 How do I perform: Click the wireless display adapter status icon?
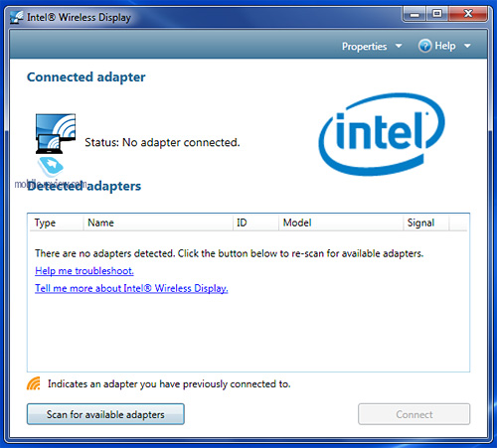pyautogui.click(x=56, y=133)
